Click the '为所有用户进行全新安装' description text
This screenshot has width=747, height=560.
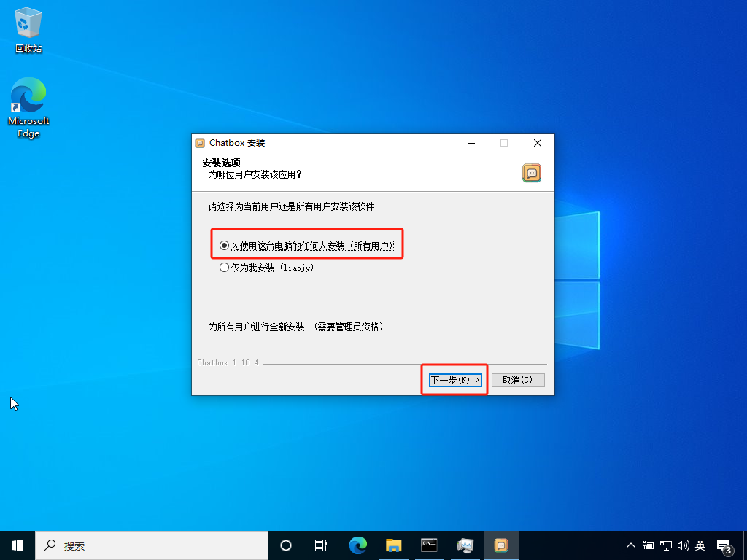pos(296,327)
